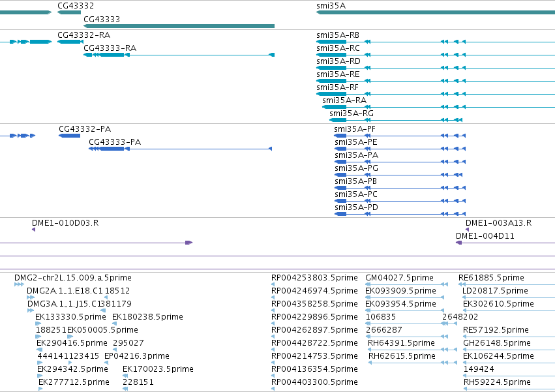The image size is (555, 392).
Task: Click EST RP004403300.5prime label
Action: click(x=314, y=382)
